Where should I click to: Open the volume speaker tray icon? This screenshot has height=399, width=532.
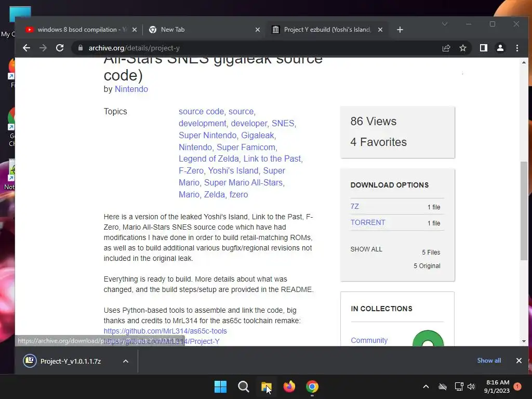point(471,387)
